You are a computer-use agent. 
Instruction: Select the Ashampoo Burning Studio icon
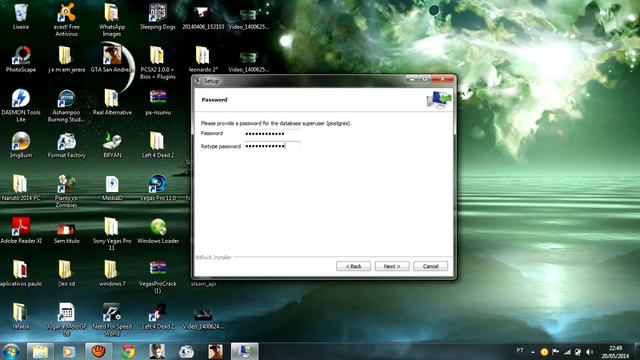click(66, 106)
